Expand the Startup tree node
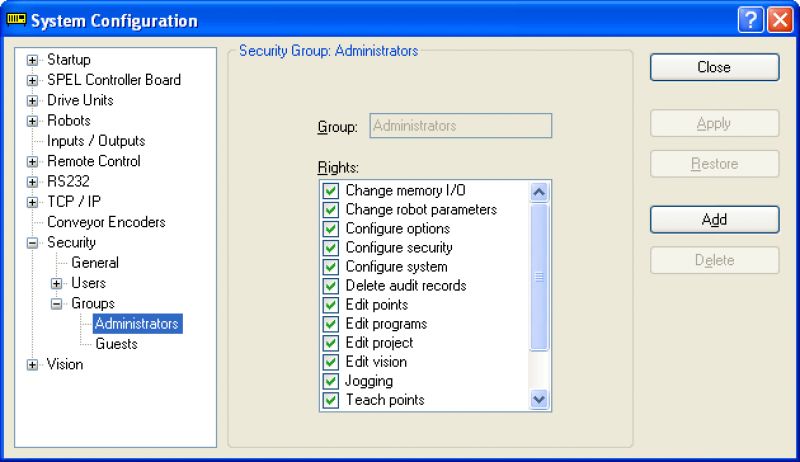This screenshot has width=800, height=462. (x=32, y=60)
